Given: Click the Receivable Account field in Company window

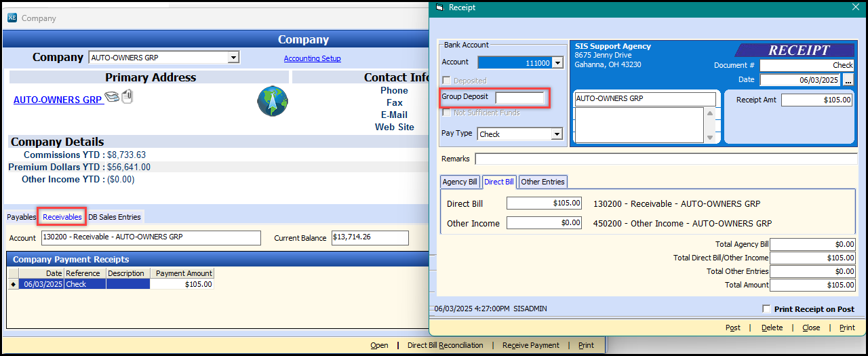Looking at the screenshot, I should coord(151,237).
